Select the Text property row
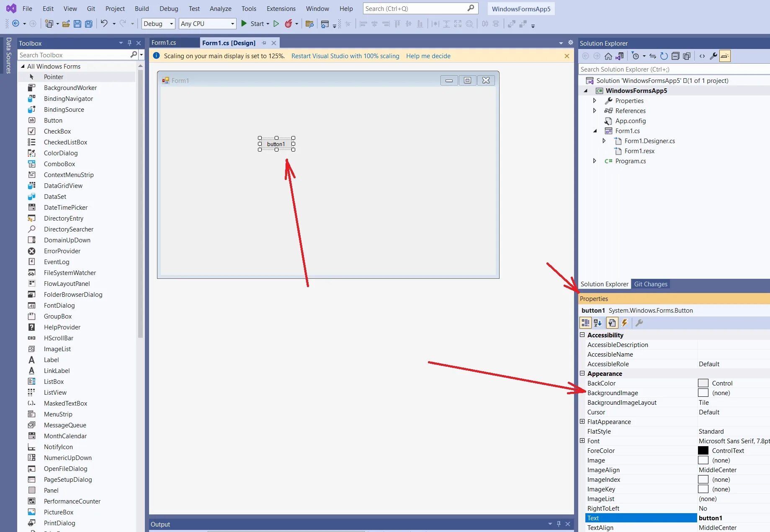This screenshot has width=770, height=532. pos(677,518)
